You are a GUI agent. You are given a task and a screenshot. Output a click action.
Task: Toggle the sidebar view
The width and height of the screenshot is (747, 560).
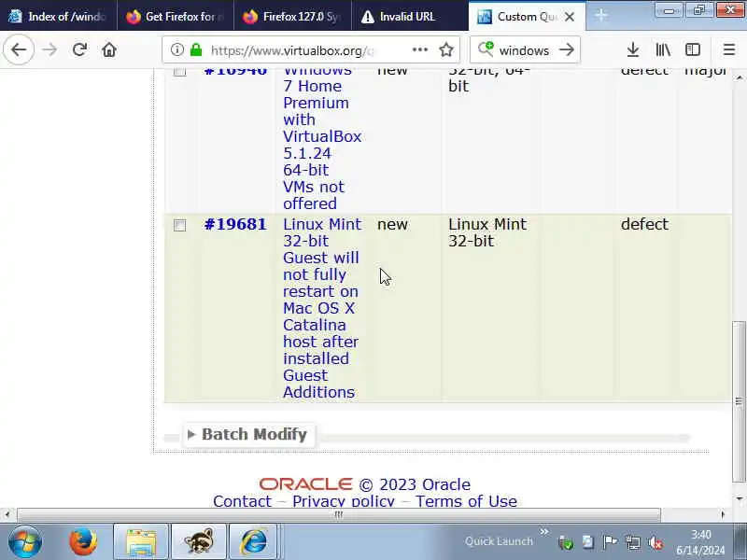(692, 49)
